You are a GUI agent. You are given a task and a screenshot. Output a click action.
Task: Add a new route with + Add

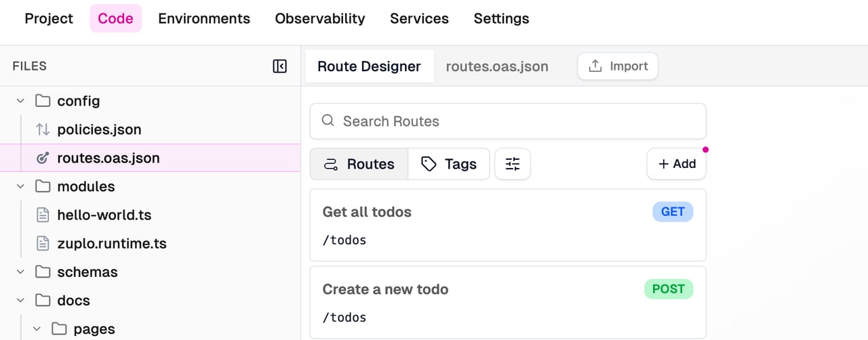[676, 164]
